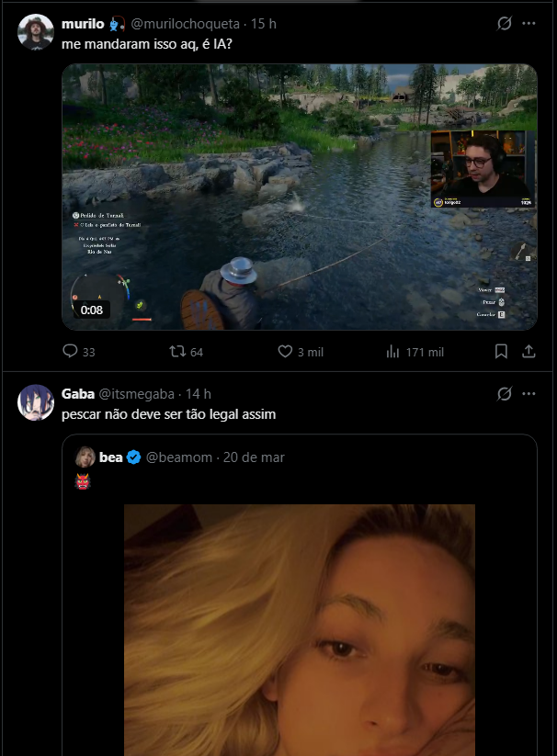Image resolution: width=557 pixels, height=756 pixels.
Task: Open bea's small avatar in quoted tweet
Action: tap(85, 457)
